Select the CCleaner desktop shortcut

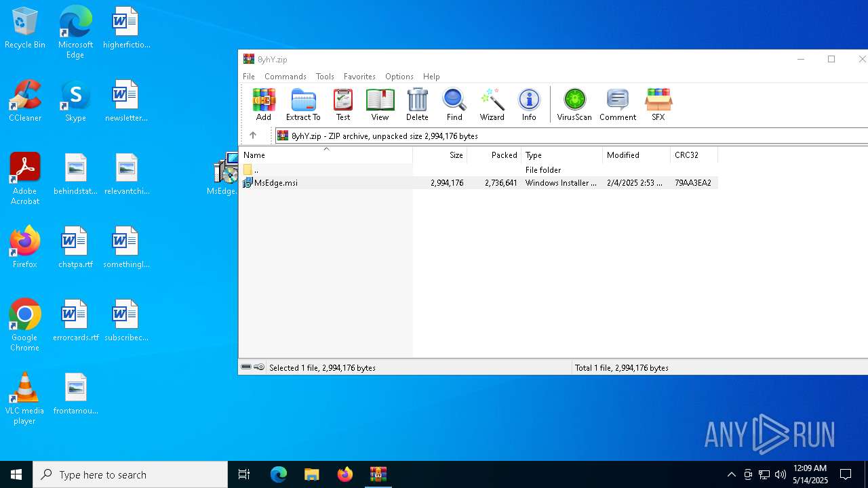[x=25, y=101]
